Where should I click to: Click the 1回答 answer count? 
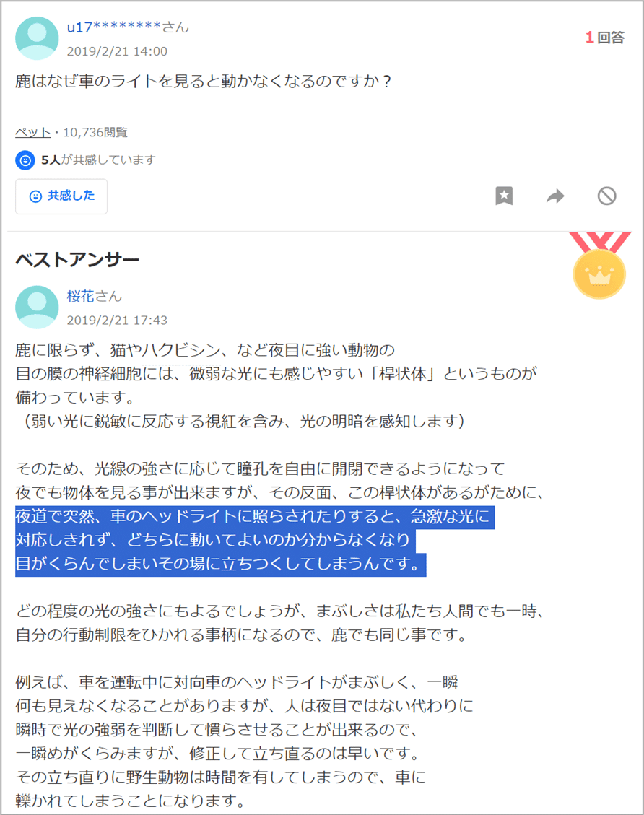click(604, 38)
